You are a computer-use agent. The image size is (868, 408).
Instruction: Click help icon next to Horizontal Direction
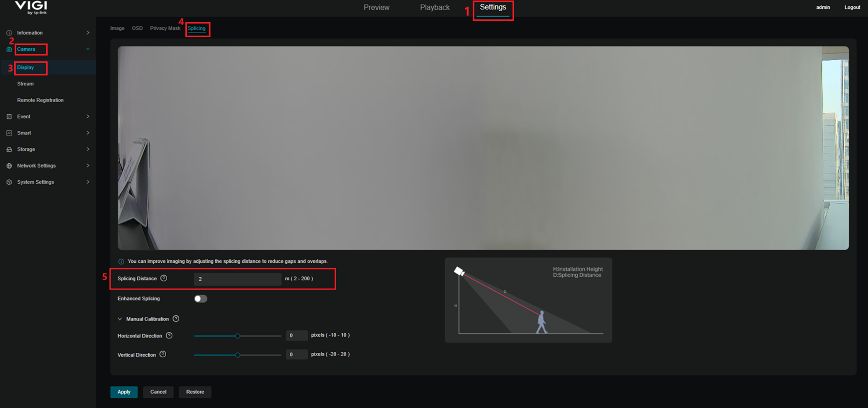point(169,336)
